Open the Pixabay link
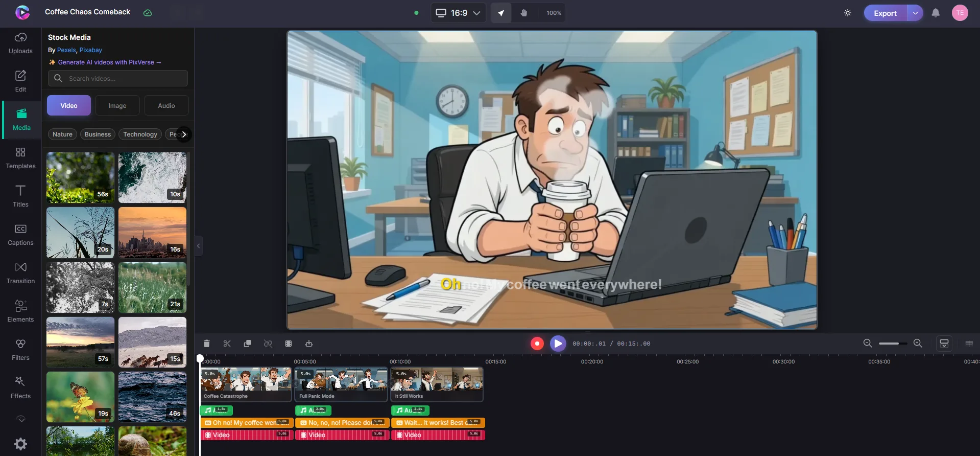This screenshot has height=456, width=980. (x=91, y=50)
